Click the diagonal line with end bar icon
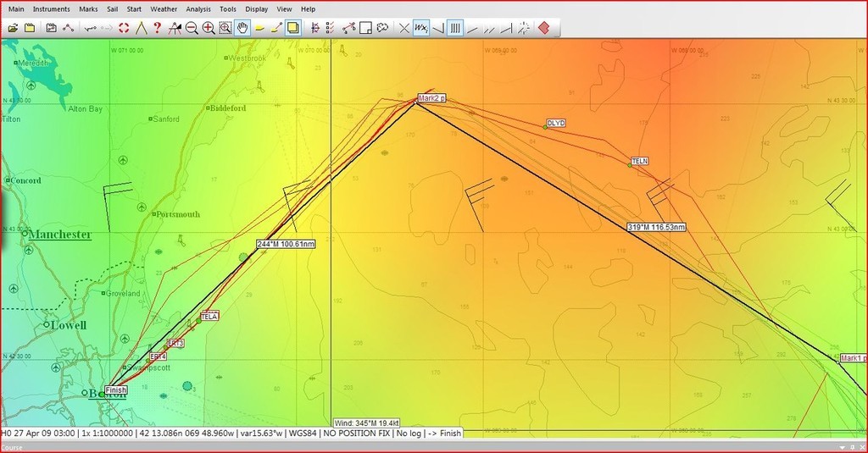 pos(507,28)
